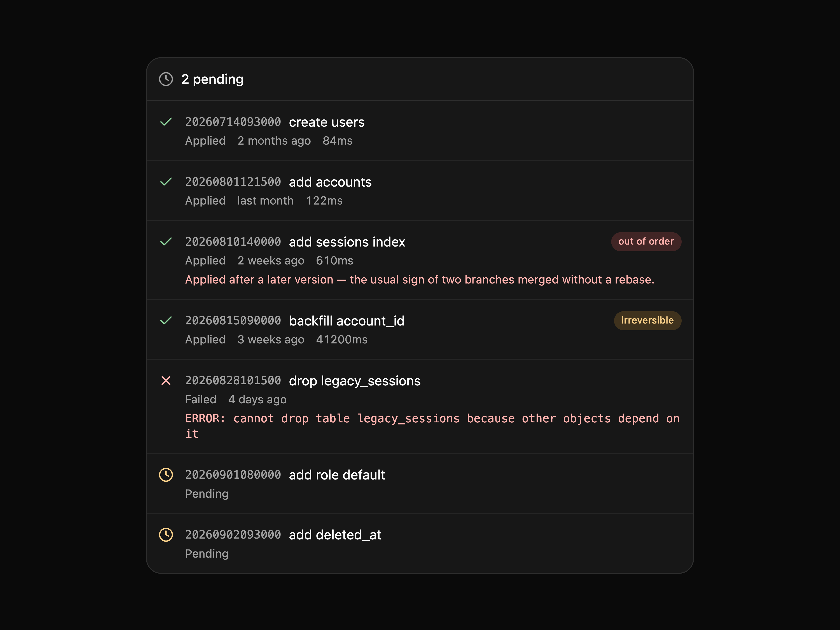Click the 610ms duration value
This screenshot has height=630, width=840.
[334, 261]
